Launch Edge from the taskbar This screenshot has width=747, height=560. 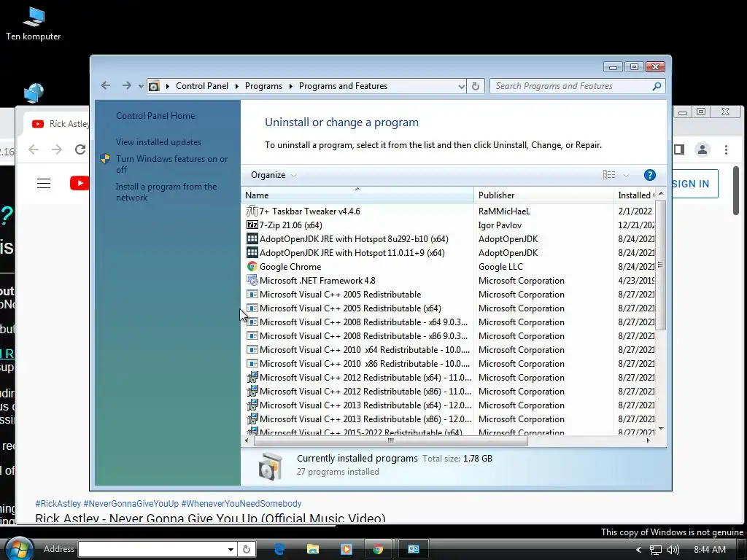pos(279,549)
